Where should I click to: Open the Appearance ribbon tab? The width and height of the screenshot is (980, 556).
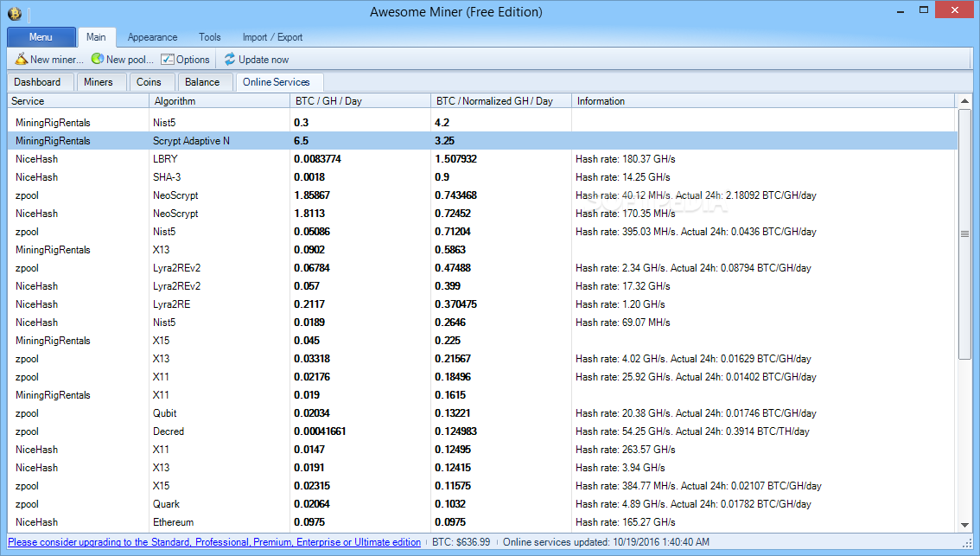pyautogui.click(x=152, y=37)
